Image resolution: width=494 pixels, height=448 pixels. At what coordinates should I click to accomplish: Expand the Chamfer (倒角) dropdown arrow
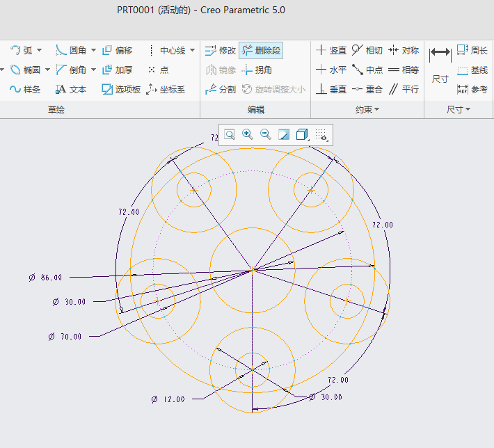(x=93, y=70)
